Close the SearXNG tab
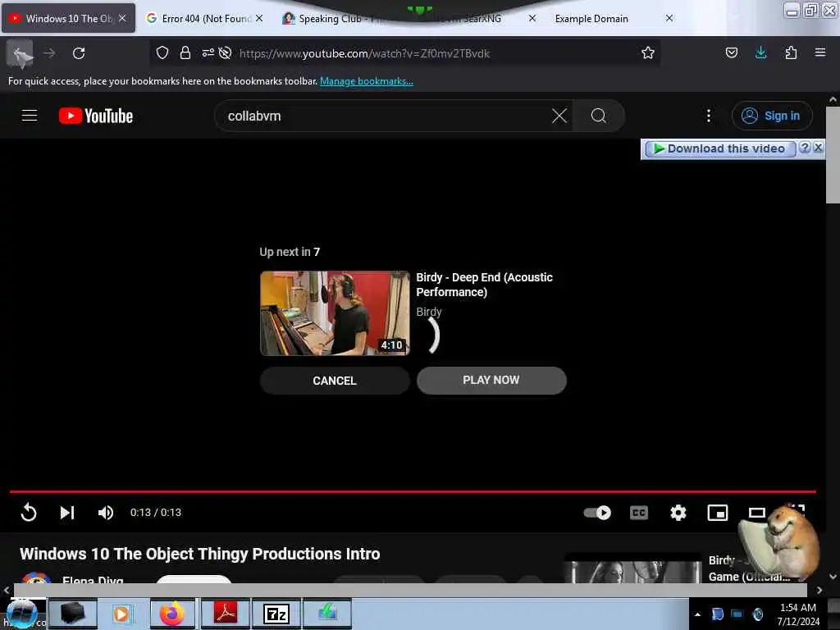 tap(532, 18)
